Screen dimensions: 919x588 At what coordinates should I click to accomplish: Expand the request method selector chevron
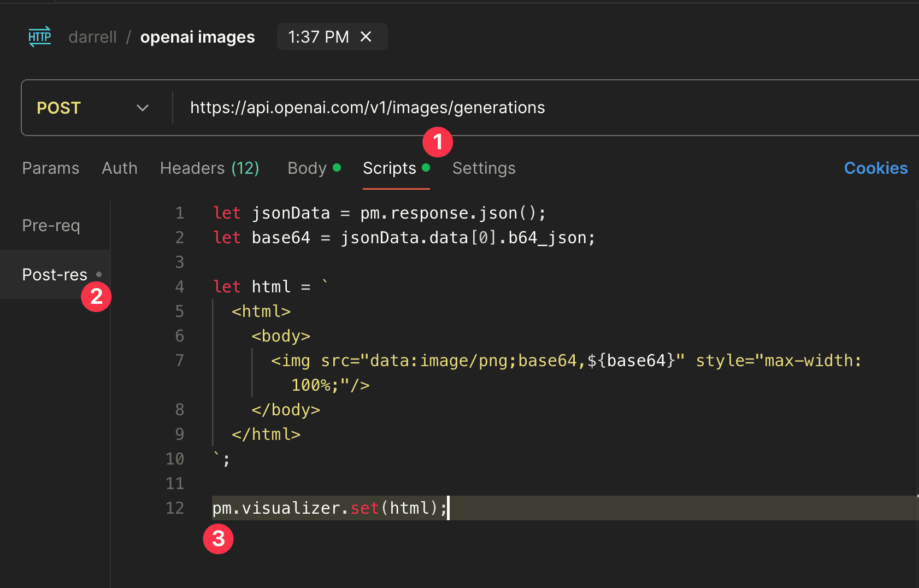coord(143,108)
